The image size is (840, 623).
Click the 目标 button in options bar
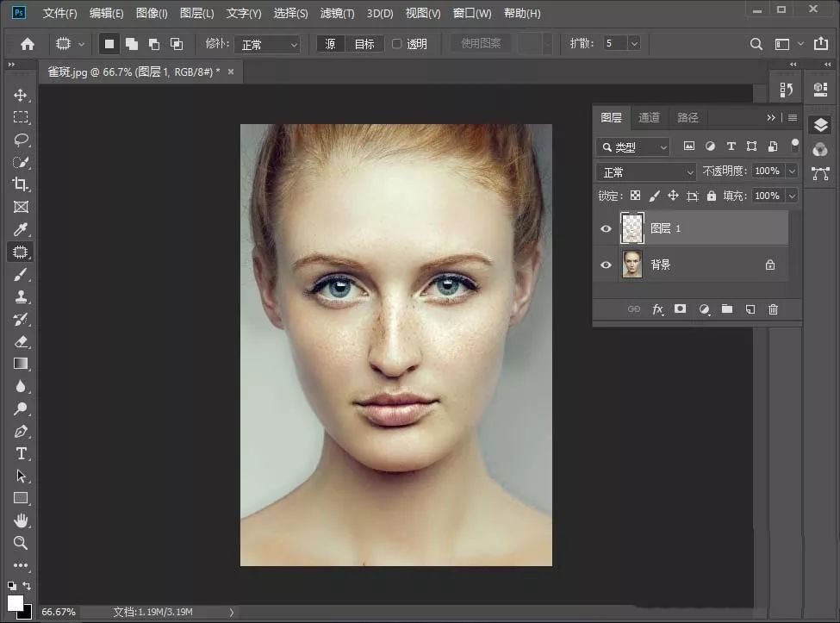(364, 44)
